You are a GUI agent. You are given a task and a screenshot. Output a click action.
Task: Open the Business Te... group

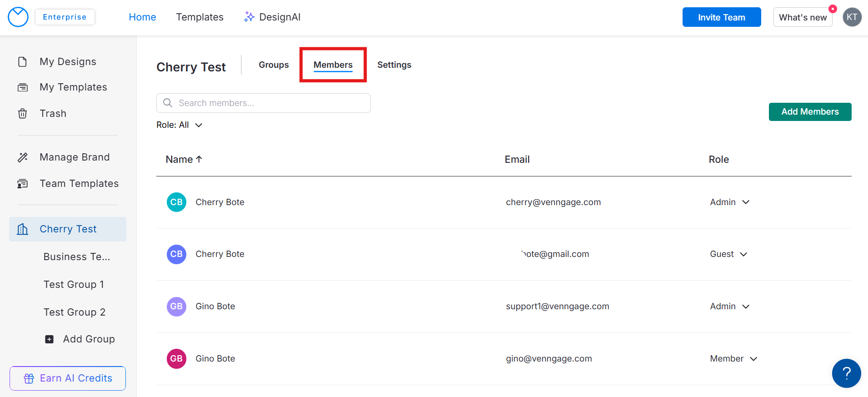(77, 257)
